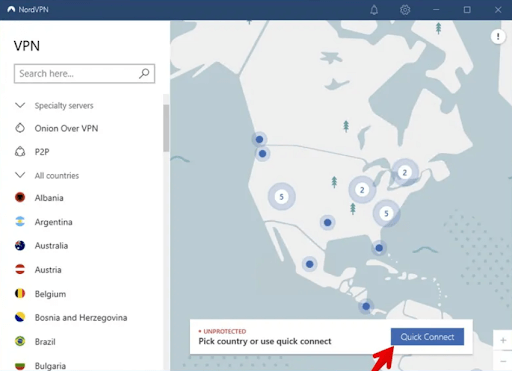
Task: Select P2P specialty server label
Action: click(x=42, y=152)
